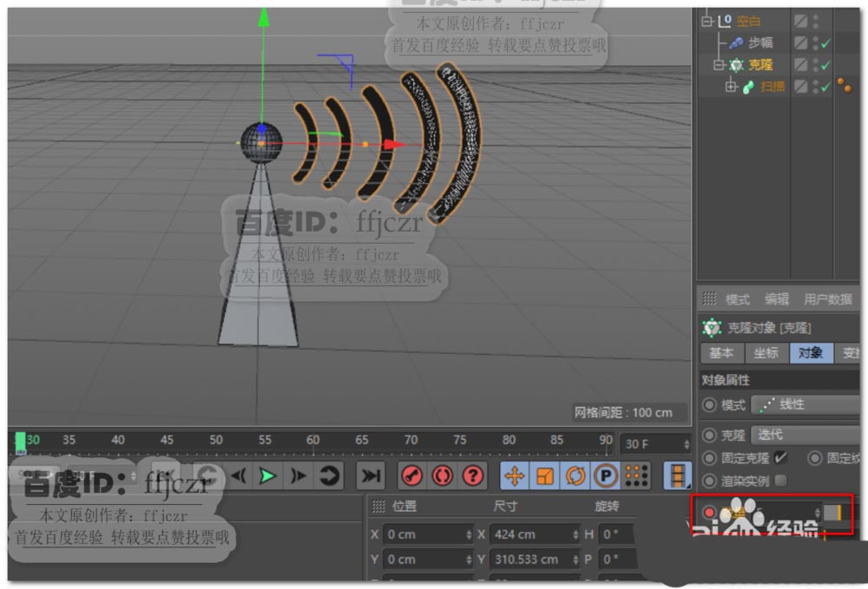Select the 对象 tab

click(811, 353)
